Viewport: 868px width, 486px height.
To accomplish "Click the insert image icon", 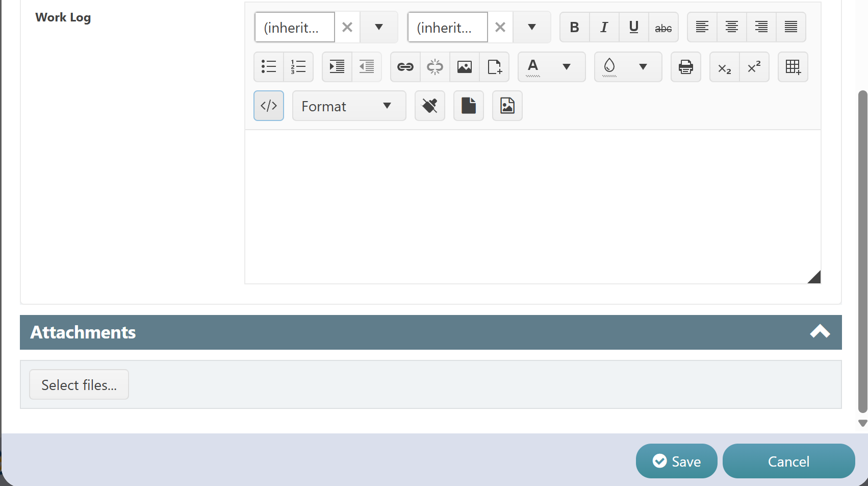I will (x=464, y=67).
